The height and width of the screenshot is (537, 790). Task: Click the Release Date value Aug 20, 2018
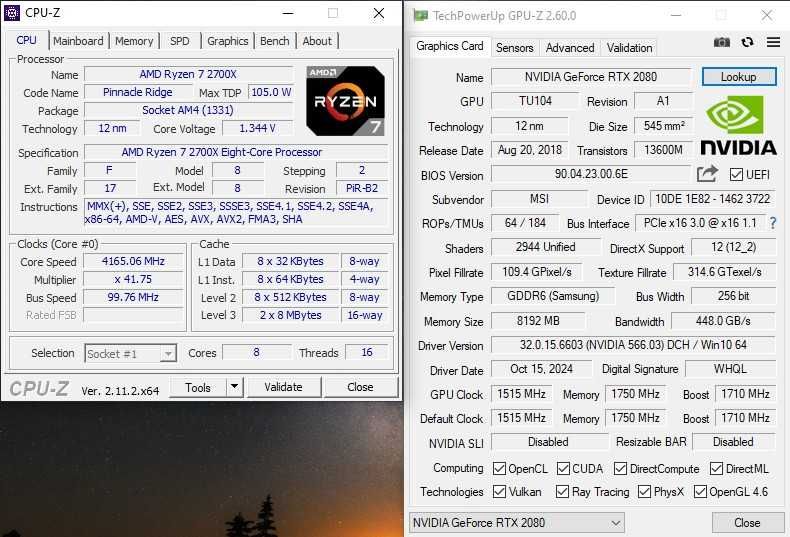[x=530, y=150]
